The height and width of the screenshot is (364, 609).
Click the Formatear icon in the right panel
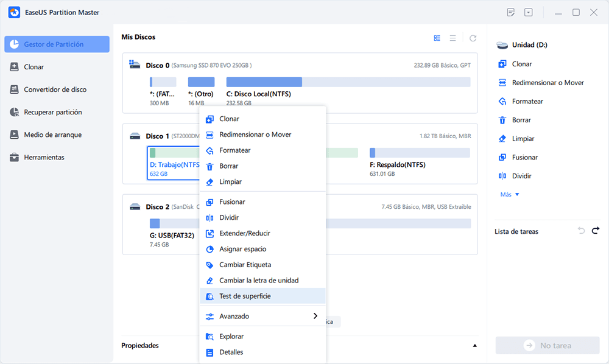(x=502, y=101)
